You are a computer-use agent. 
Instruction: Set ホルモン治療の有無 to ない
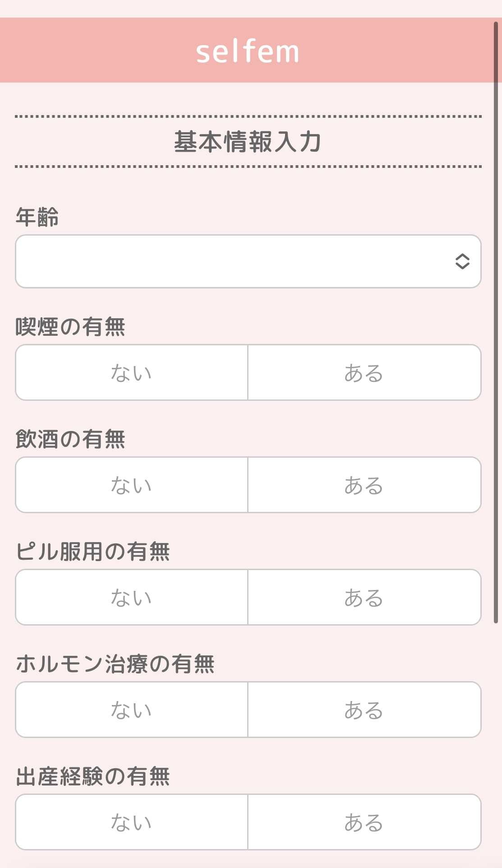[x=132, y=710]
